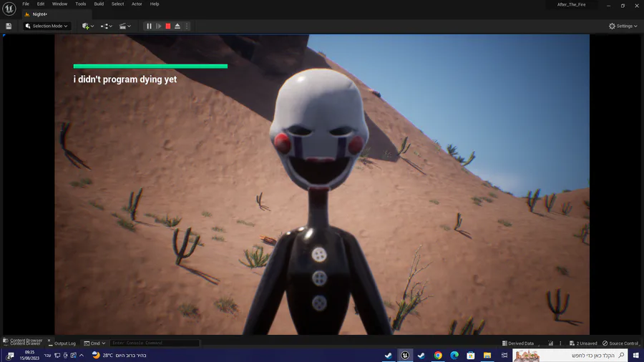The height and width of the screenshot is (362, 644).
Task: Click the Windows search box
Action: tap(570, 356)
